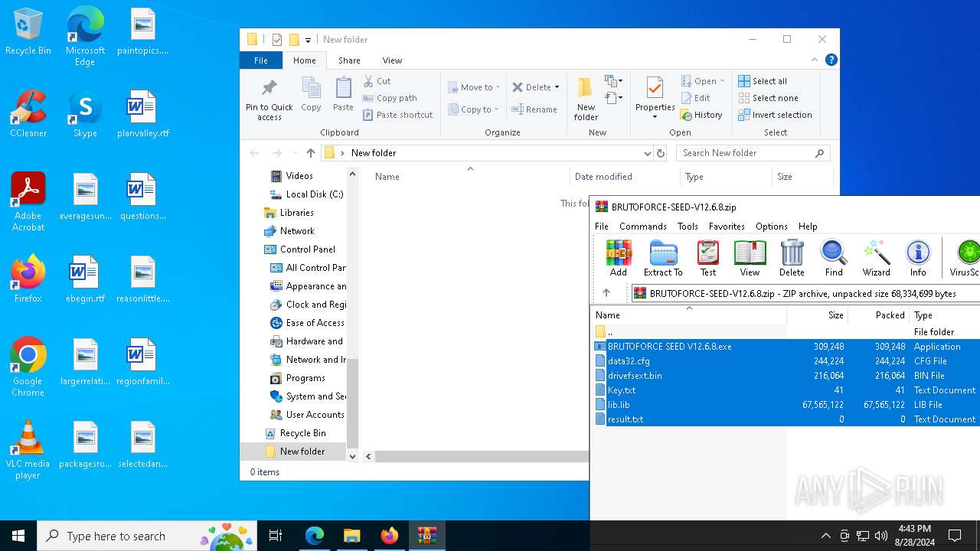Open the Favorites menu in WinRAR
Viewport: 980px width, 551px height.
tap(727, 227)
